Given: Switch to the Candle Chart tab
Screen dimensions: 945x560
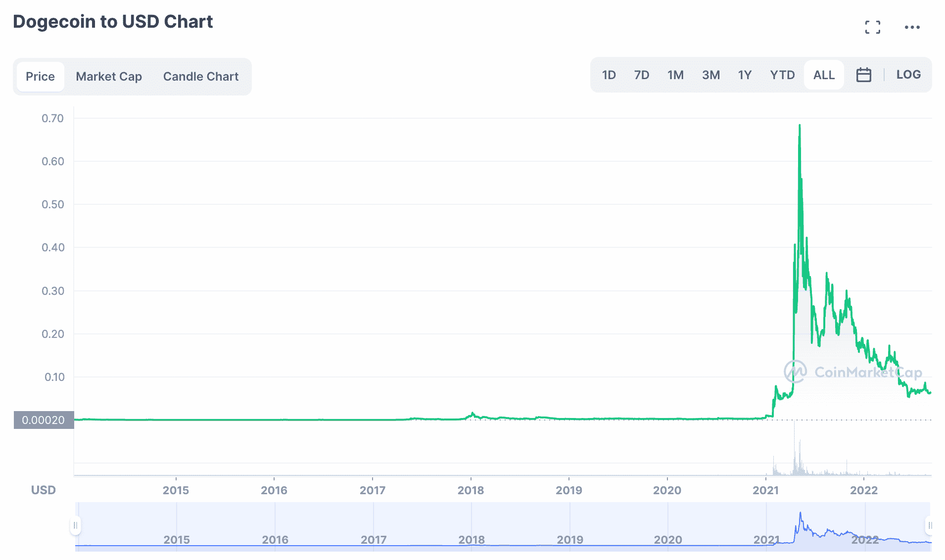Looking at the screenshot, I should tap(201, 76).
